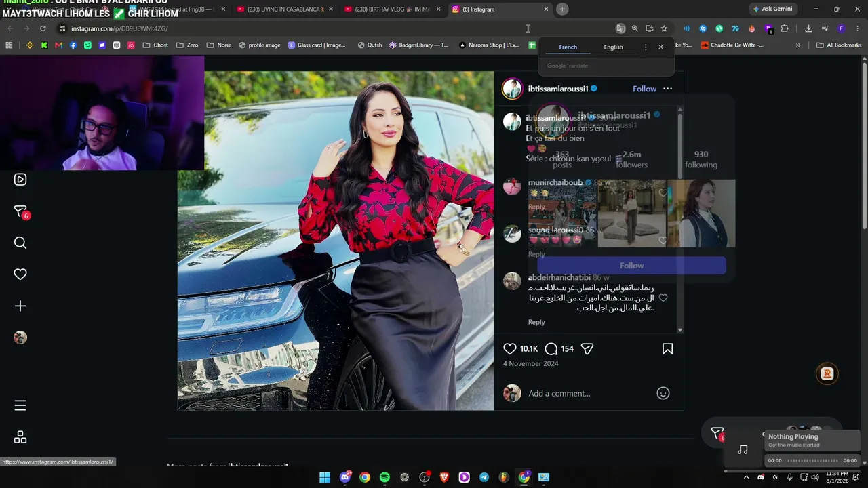Click the music note icon in player widget
The height and width of the screenshot is (488, 868).
point(743,449)
